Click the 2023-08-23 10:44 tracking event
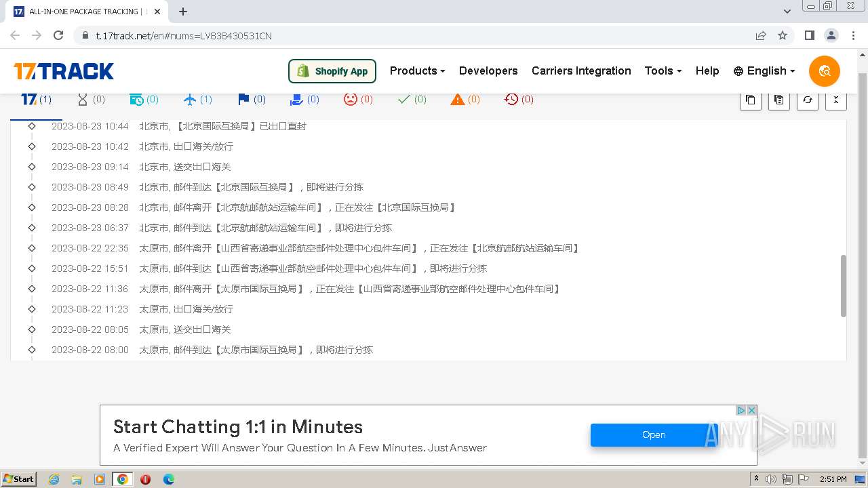This screenshot has height=488, width=868. [x=179, y=126]
